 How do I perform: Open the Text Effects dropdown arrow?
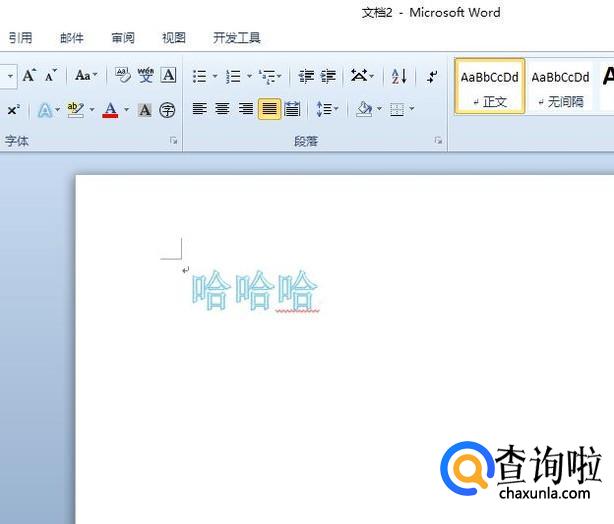coord(58,110)
